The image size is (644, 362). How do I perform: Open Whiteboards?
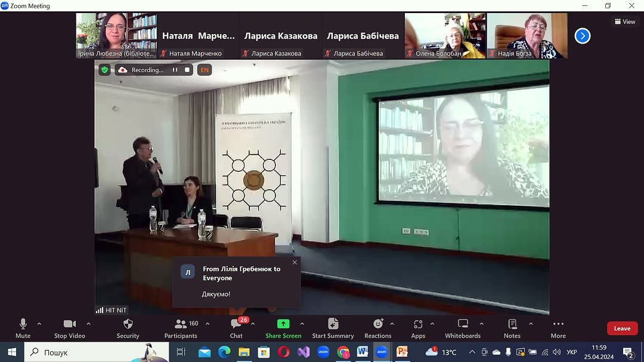point(463,329)
